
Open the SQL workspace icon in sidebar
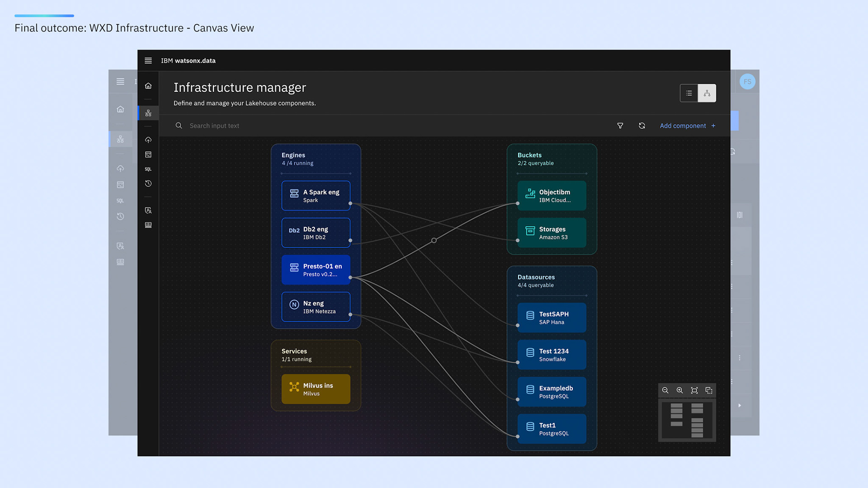[x=148, y=169]
